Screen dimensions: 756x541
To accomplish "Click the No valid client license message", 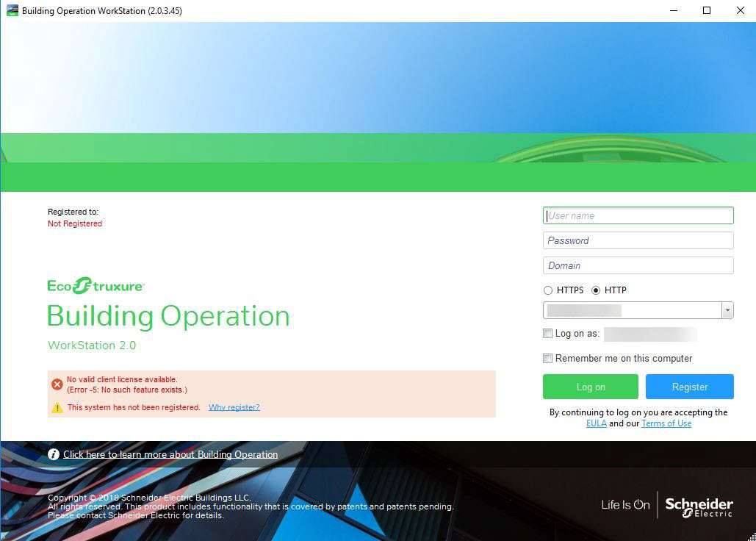I will 122,379.
